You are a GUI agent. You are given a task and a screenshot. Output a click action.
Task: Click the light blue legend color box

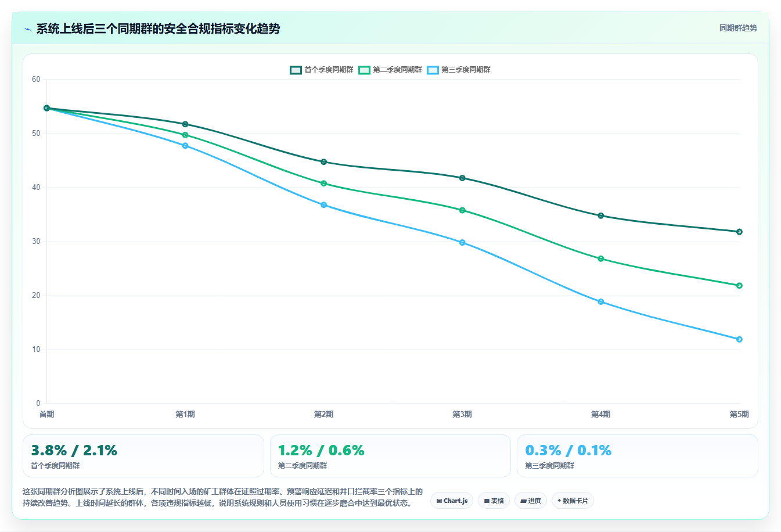click(x=433, y=70)
